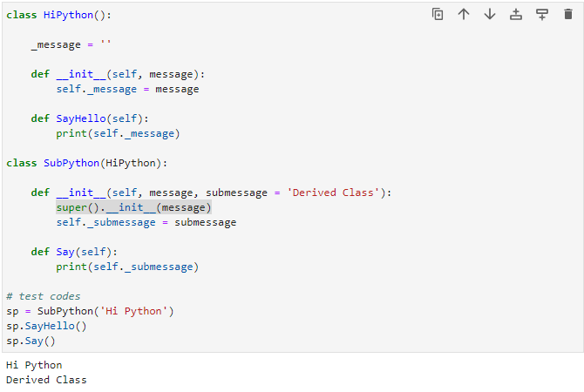Click the 'self._submessage = submessage' line
Viewport: 584px width, 392px height.
(146, 222)
